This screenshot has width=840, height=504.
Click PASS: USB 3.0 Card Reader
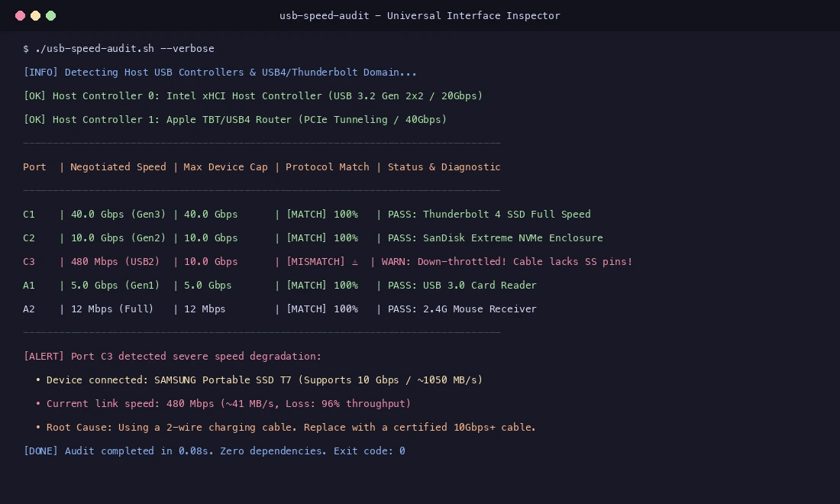[462, 285]
